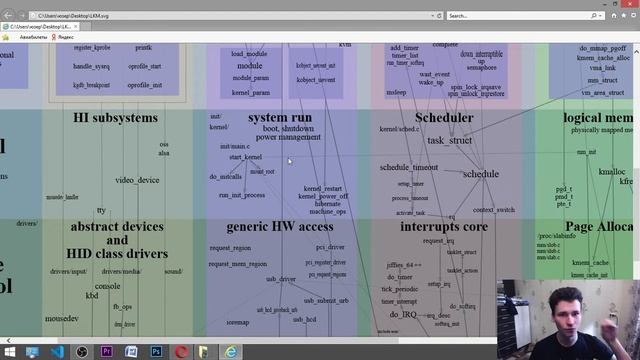Screen dimensions: 640x360
Task: Click the "mousedev" label
Action: point(62,318)
